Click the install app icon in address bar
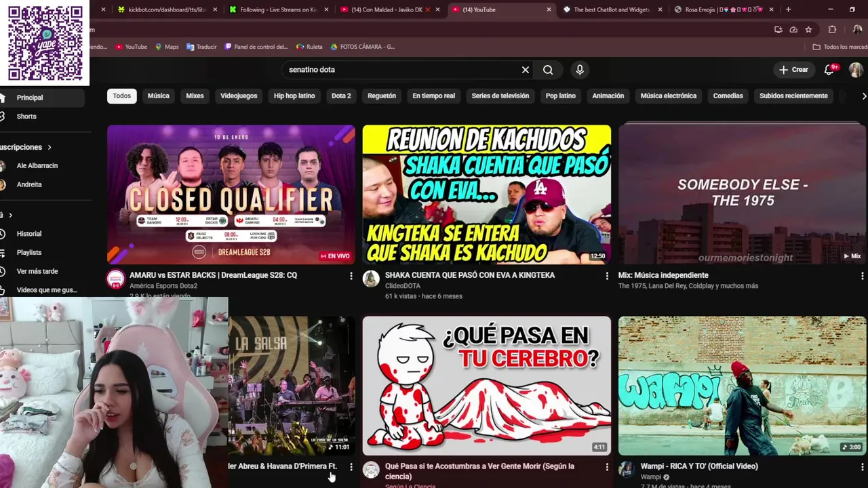The image size is (868, 488). coord(778,30)
